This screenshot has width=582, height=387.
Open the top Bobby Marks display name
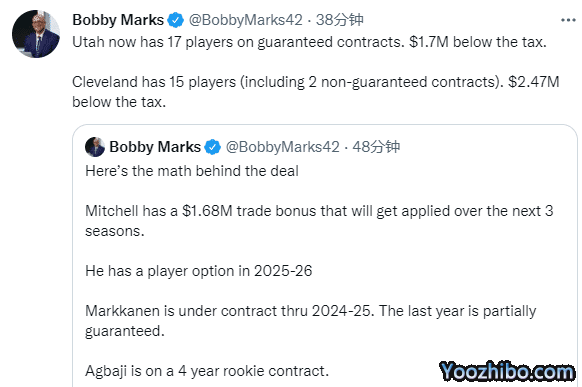click(118, 20)
